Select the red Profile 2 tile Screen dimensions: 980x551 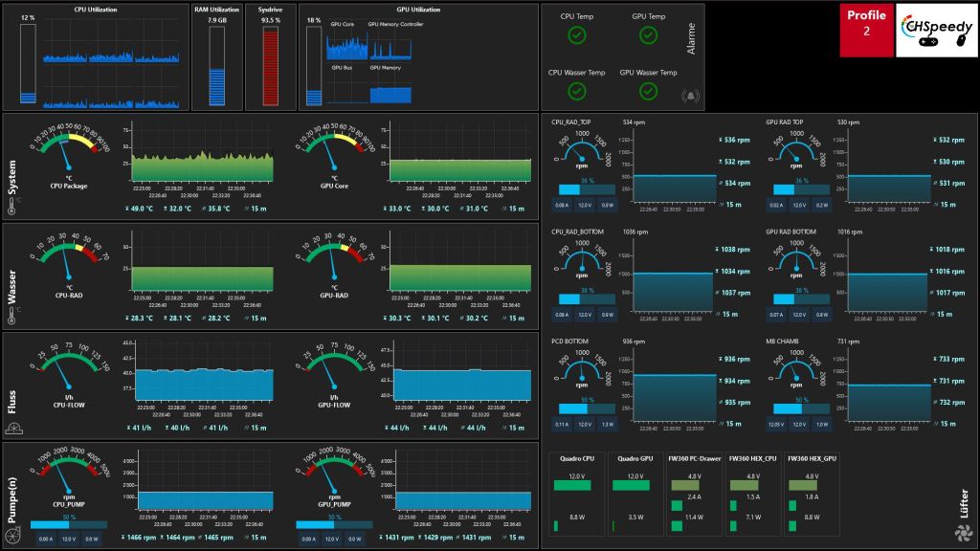click(866, 31)
